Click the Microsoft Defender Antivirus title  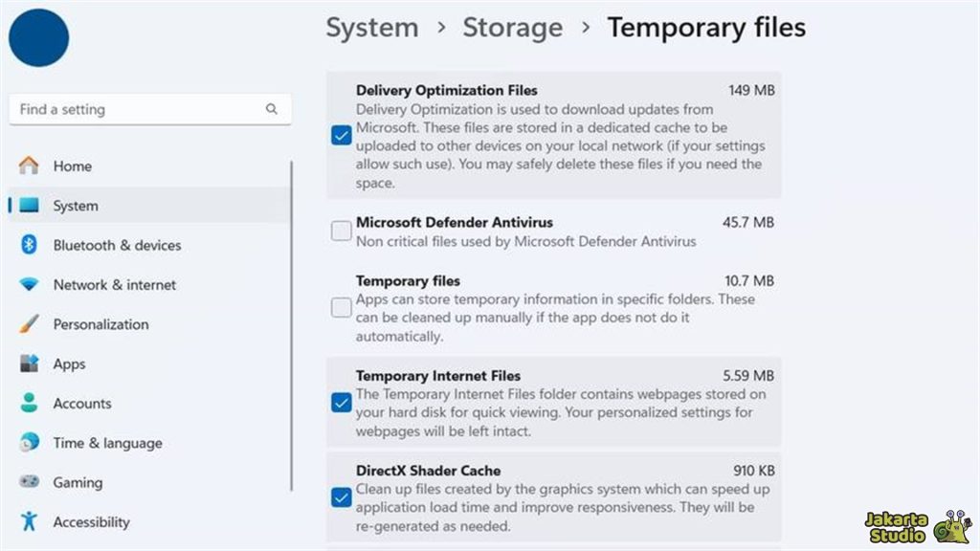[x=455, y=222]
